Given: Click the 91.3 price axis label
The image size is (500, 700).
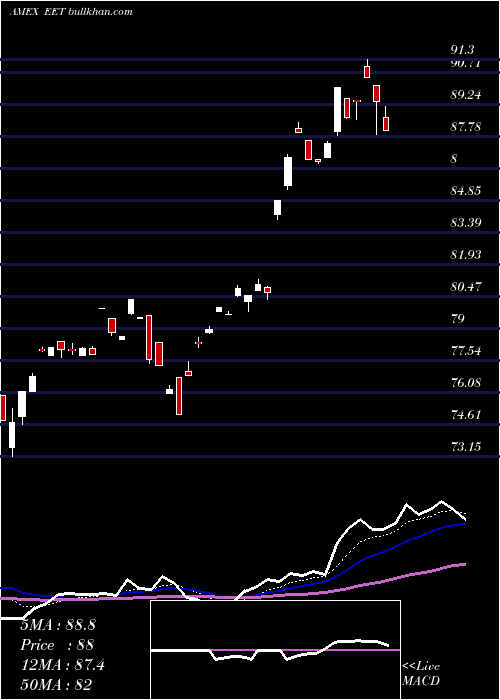Looking at the screenshot, I should click(x=462, y=50).
